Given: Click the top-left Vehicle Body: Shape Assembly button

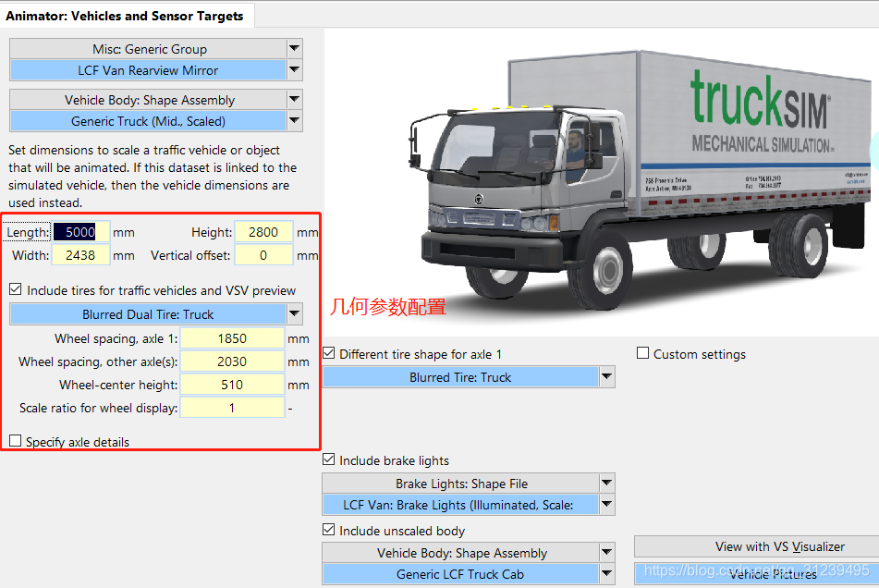Looking at the screenshot, I should coord(149,100).
